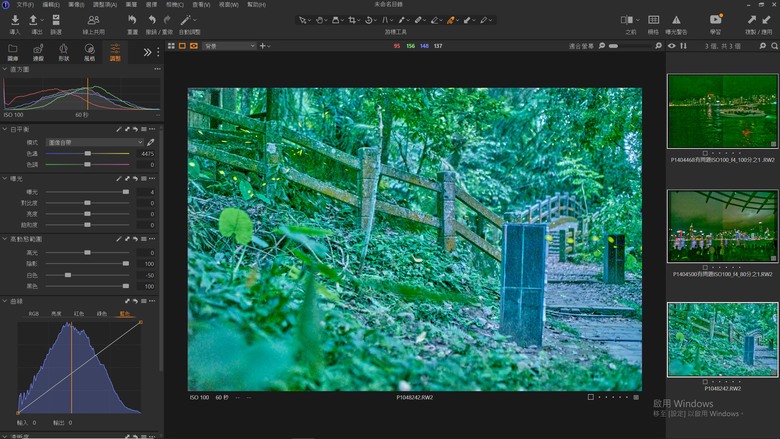This screenshot has width=780, height=439.
Task: Open three-dot menu of histogram panel
Action: point(157,69)
